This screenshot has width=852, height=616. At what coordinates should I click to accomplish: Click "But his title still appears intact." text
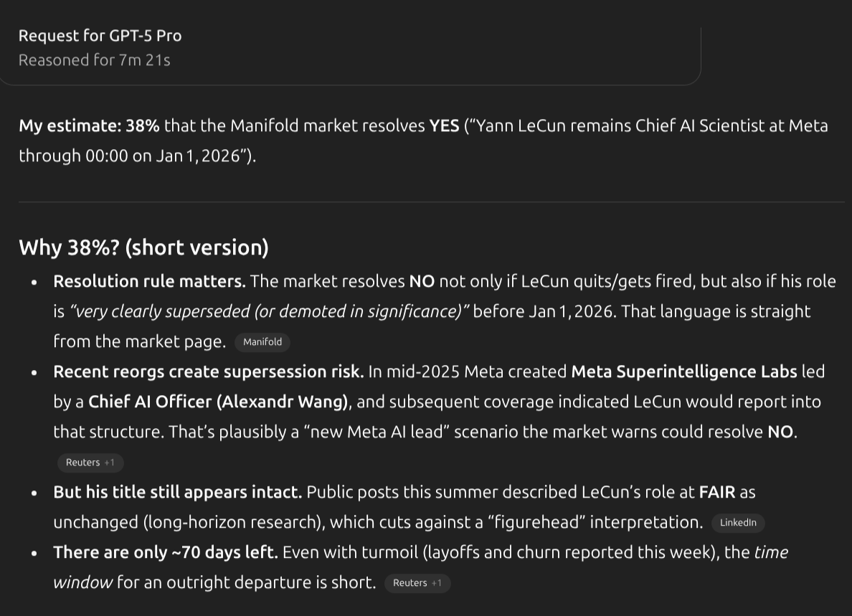177,492
